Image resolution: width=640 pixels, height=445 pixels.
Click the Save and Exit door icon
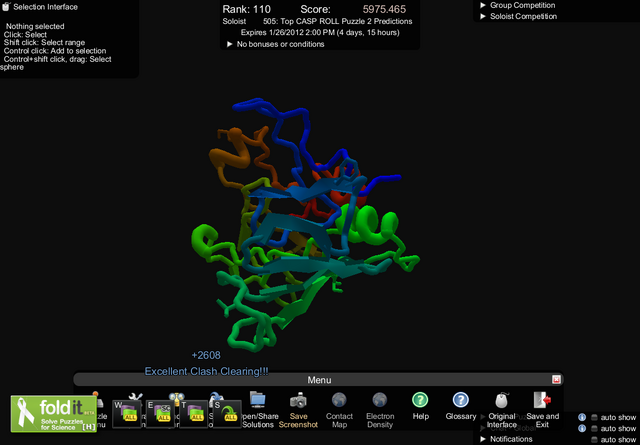point(542,400)
